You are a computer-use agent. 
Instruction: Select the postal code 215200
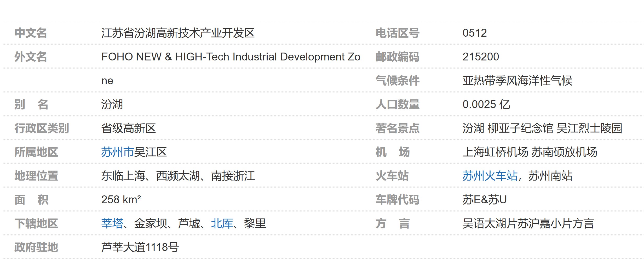(481, 57)
